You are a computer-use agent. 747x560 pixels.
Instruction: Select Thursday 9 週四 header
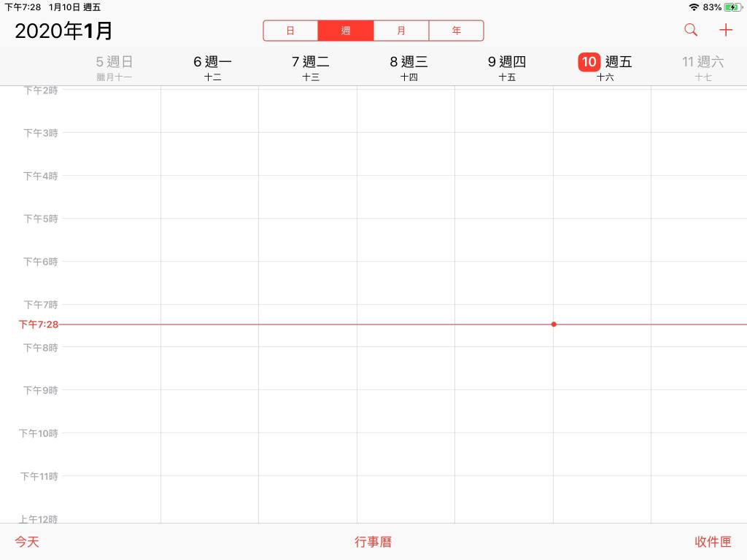tap(506, 63)
